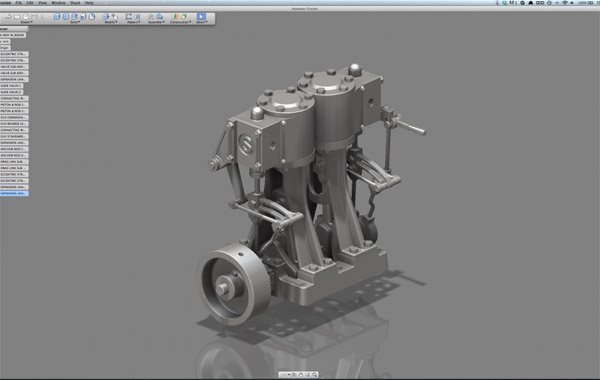Click the Wi-Fi icon in menu bar

click(565, 3)
